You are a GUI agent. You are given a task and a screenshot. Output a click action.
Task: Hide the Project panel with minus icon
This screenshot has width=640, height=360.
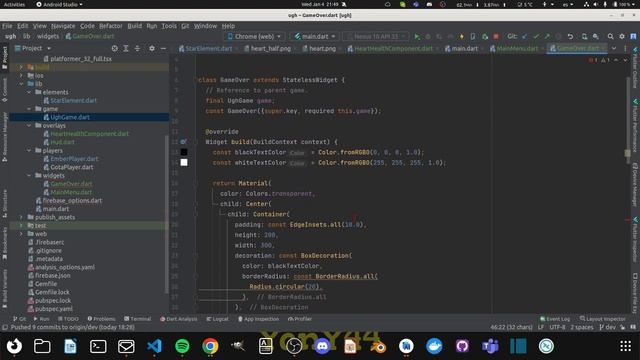(x=163, y=48)
